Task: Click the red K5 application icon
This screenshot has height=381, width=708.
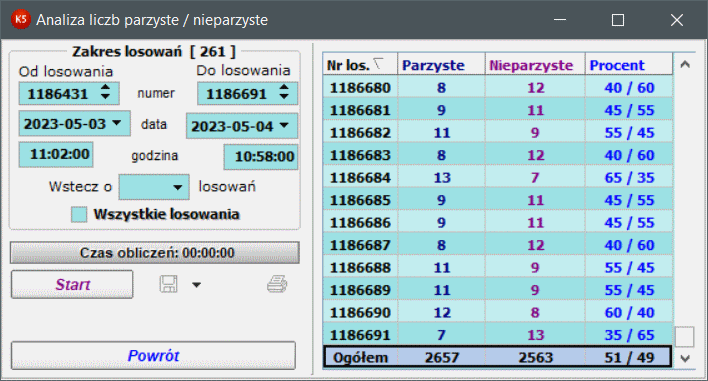Action: point(20,19)
